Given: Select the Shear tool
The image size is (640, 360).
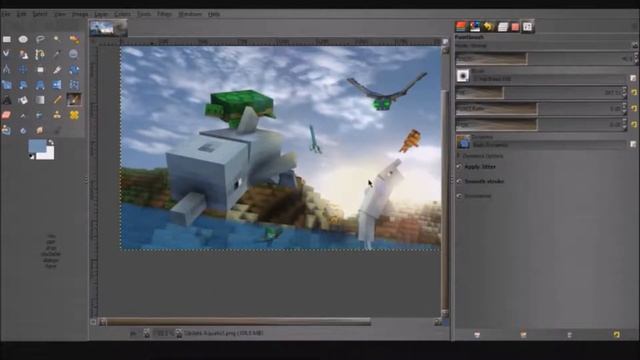Looking at the screenshot, I should (x=23, y=85).
